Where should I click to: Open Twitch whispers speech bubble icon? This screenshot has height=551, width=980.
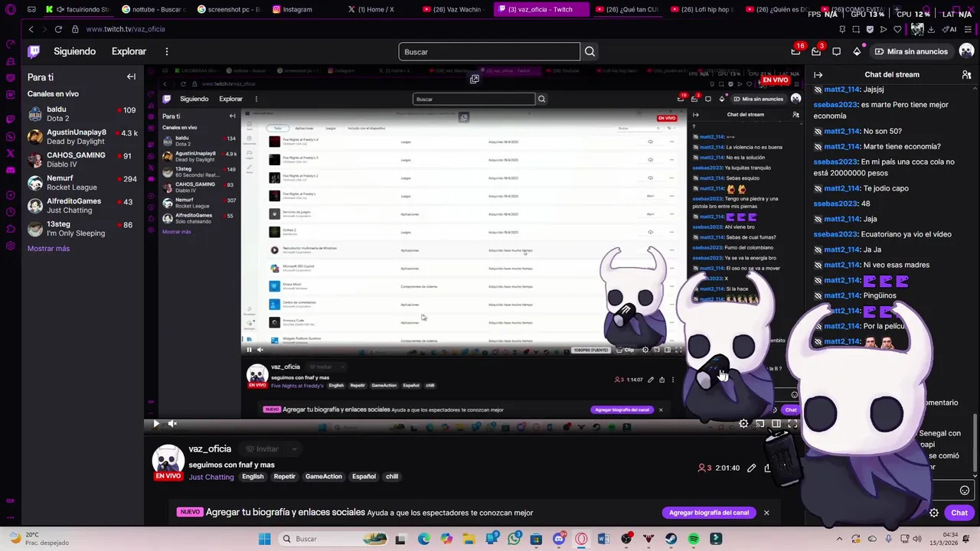tap(837, 51)
